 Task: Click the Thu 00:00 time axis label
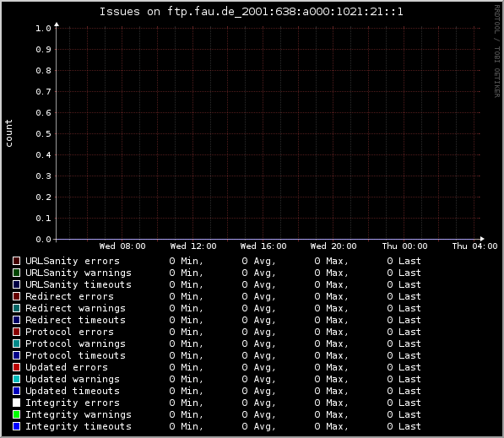(404, 246)
